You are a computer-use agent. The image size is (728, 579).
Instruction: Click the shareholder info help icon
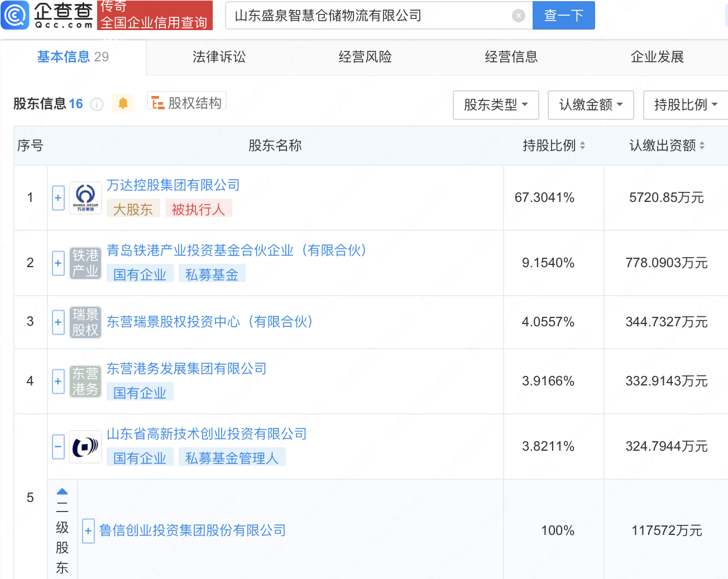[x=97, y=104]
